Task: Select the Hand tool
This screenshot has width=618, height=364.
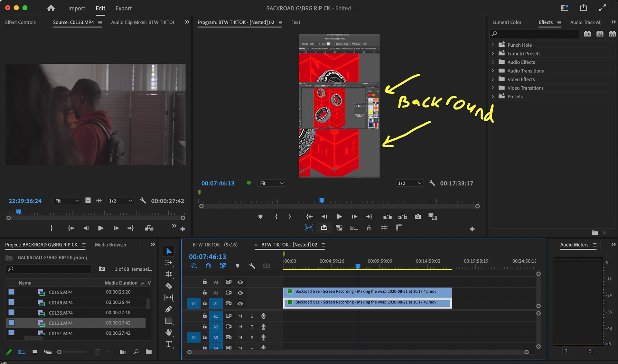Action: [x=169, y=332]
